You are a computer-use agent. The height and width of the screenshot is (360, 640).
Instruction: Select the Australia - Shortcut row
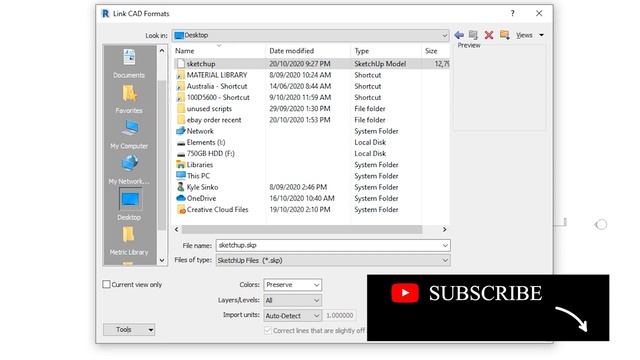[311, 86]
